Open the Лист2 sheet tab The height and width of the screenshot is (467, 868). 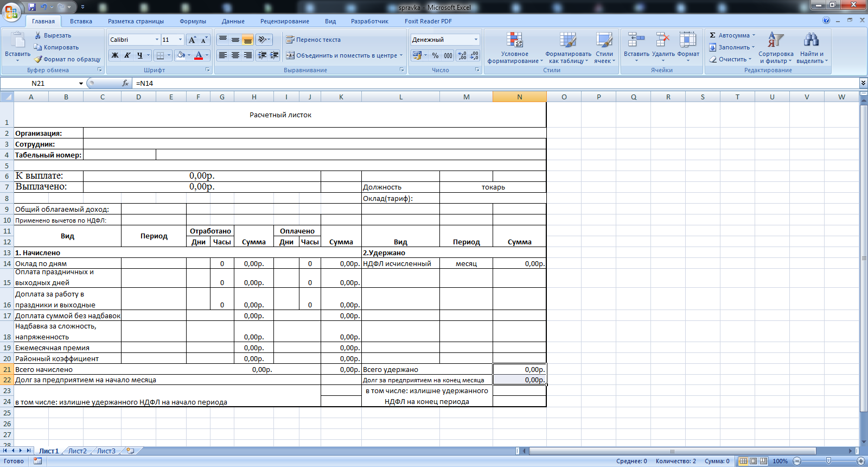point(77,451)
